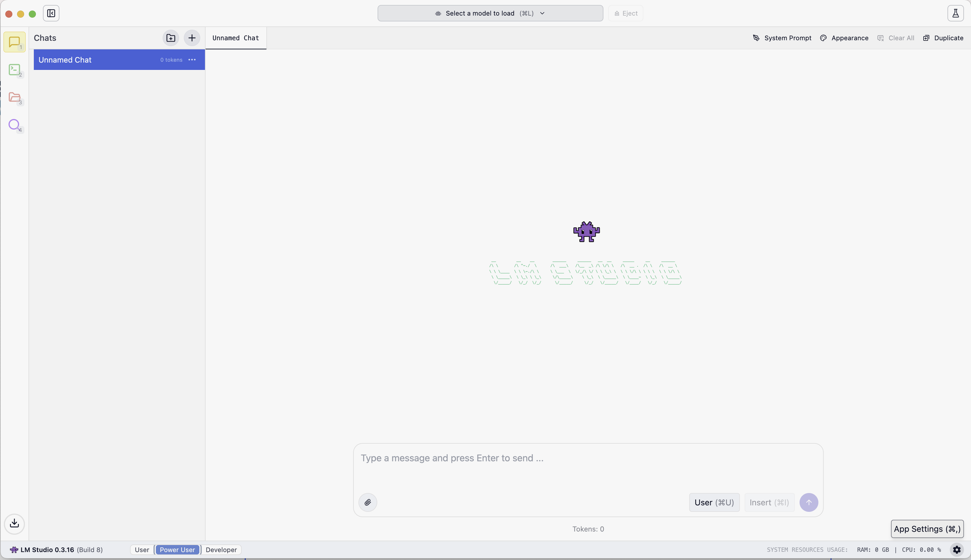Open the model selector dropdown

point(490,13)
